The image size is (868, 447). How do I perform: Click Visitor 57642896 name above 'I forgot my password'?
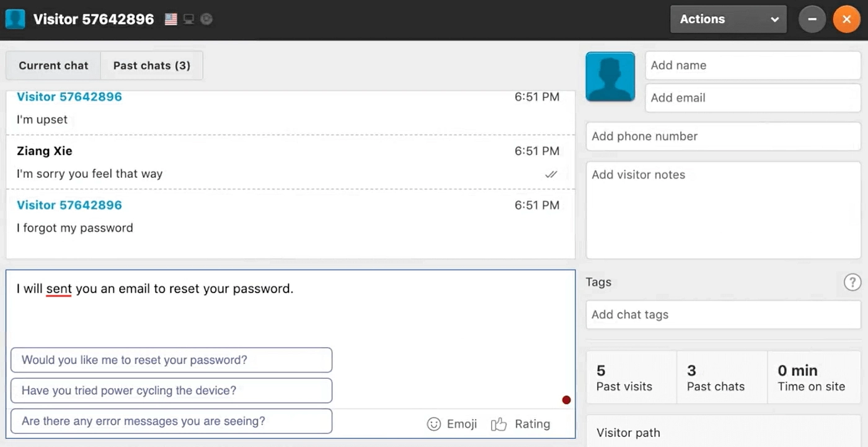(x=69, y=205)
